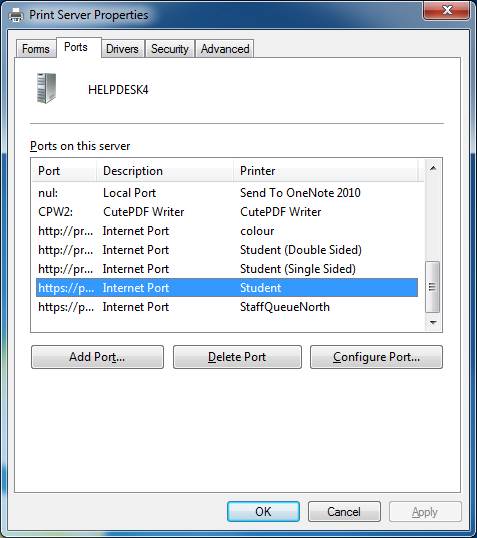Open the Drivers tab

tap(122, 49)
